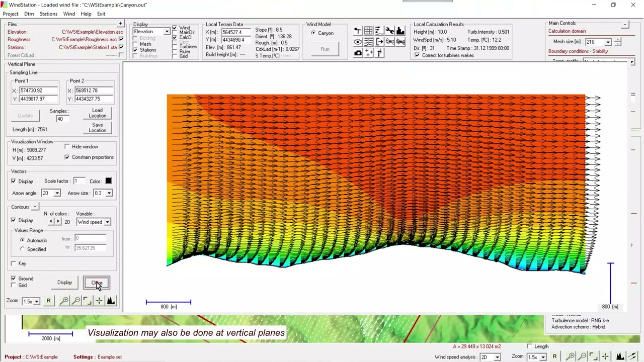This screenshot has width=644, height=362.
Task: Open the contour Variable Wind speed dropdown
Action: coord(107,222)
